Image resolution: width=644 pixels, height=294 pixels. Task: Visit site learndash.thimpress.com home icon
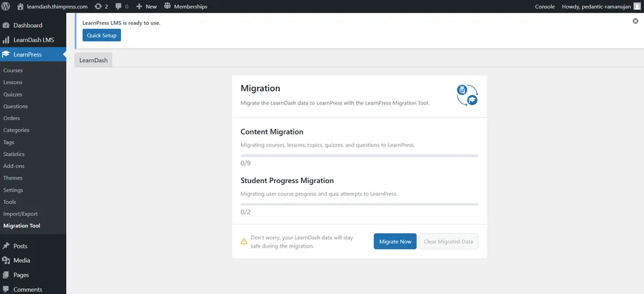[x=20, y=6]
